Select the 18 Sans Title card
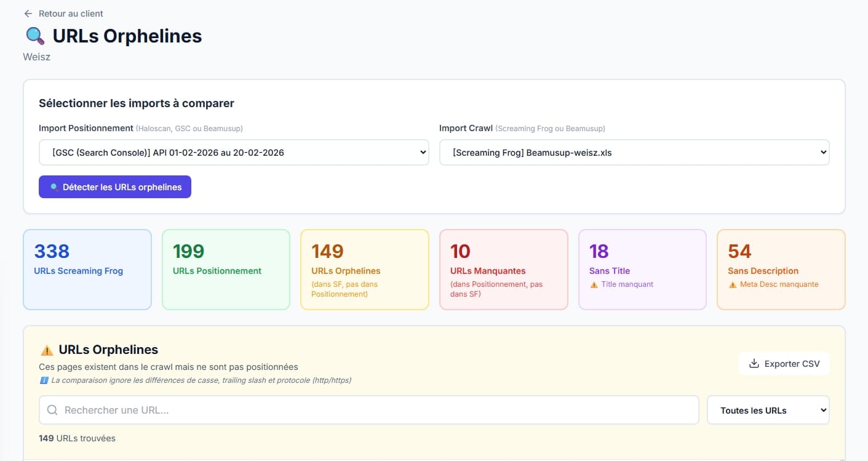Image resolution: width=868 pixels, height=461 pixels. [642, 270]
